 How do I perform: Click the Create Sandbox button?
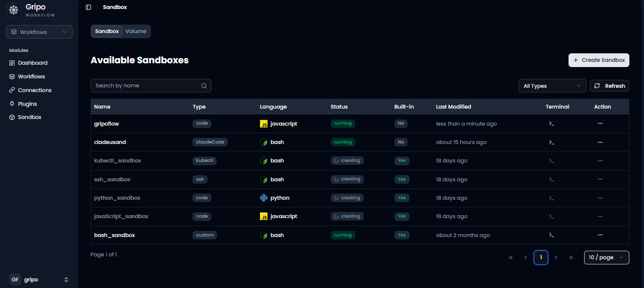click(x=599, y=60)
